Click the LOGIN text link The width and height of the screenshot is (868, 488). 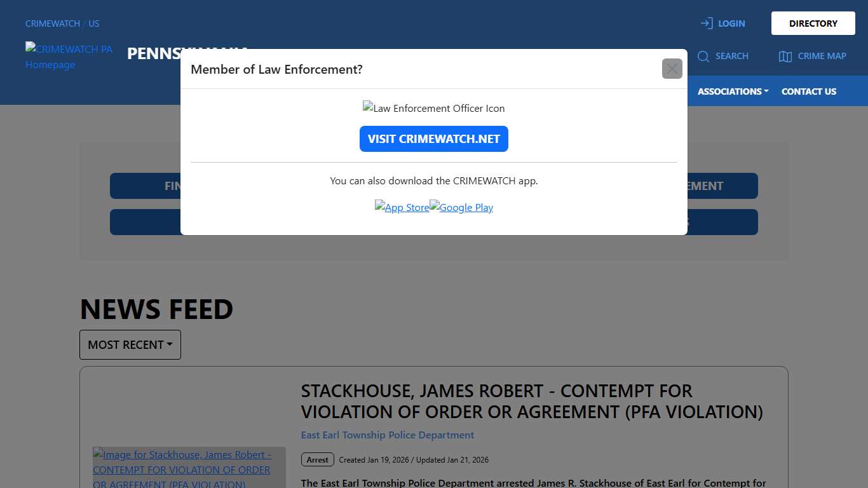pyautogui.click(x=731, y=24)
